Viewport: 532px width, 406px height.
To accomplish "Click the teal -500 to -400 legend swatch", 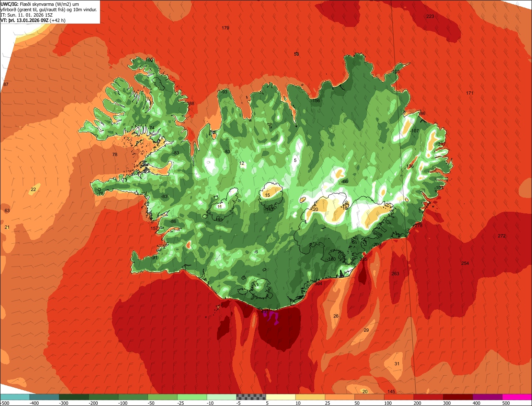I will (x=15, y=397).
